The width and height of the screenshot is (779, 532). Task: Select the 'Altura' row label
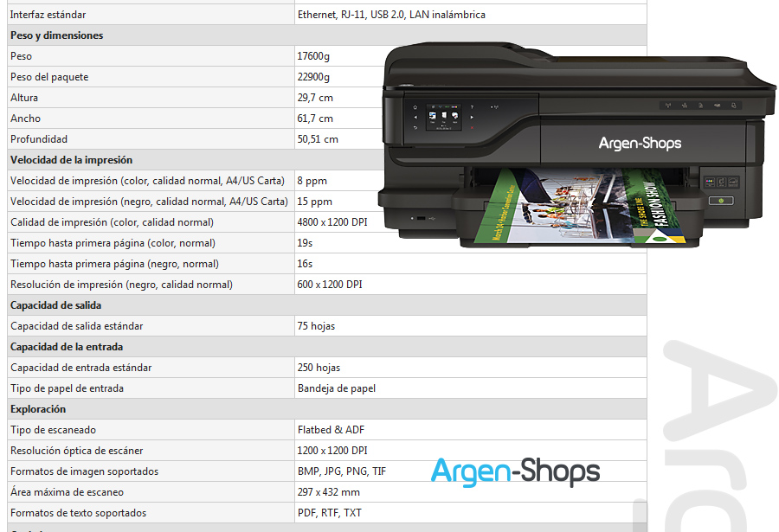tap(24, 98)
